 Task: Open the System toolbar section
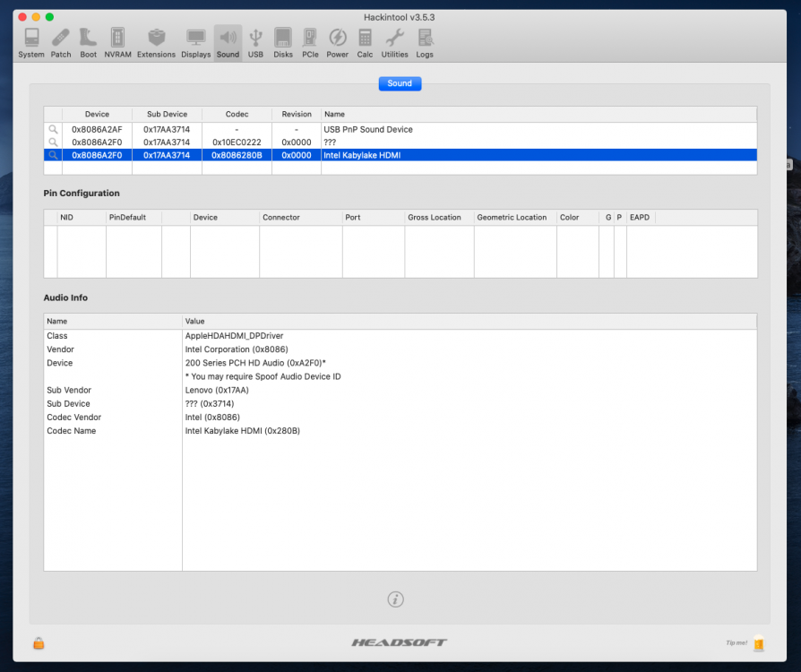pos(31,43)
